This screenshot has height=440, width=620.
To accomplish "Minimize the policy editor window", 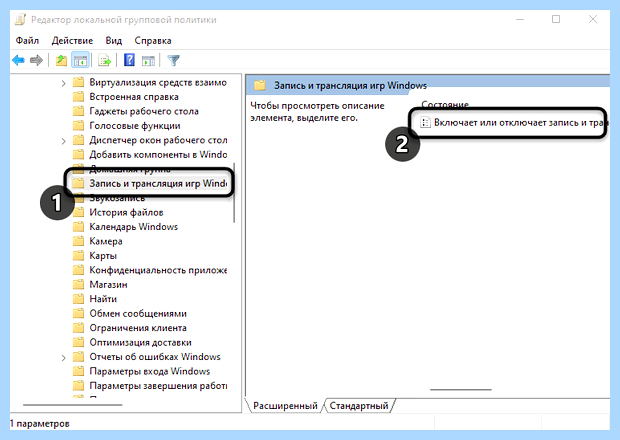I will pos(520,19).
